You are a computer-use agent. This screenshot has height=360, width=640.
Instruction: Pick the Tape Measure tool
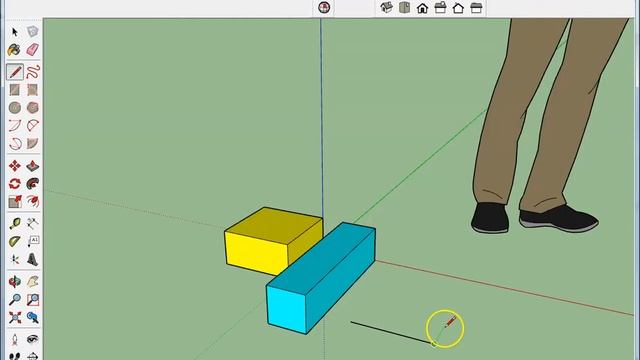(x=15, y=223)
